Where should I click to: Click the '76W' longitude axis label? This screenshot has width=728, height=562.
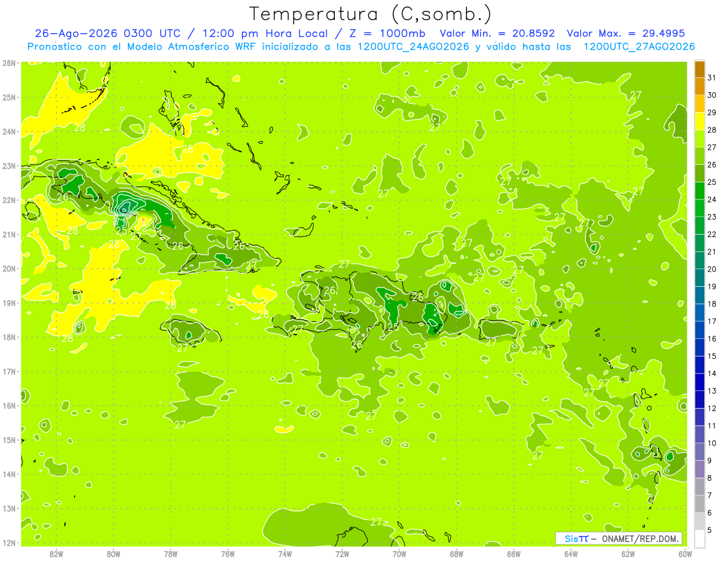(x=227, y=554)
